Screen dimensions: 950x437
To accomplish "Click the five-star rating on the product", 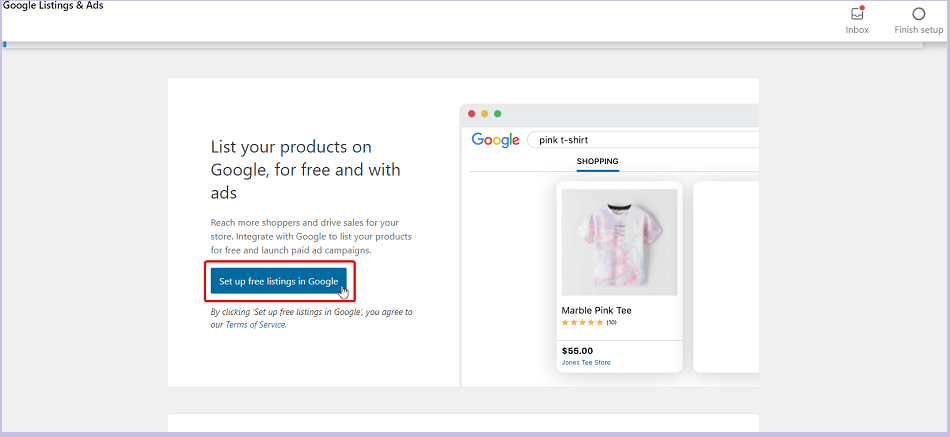I will pos(582,323).
